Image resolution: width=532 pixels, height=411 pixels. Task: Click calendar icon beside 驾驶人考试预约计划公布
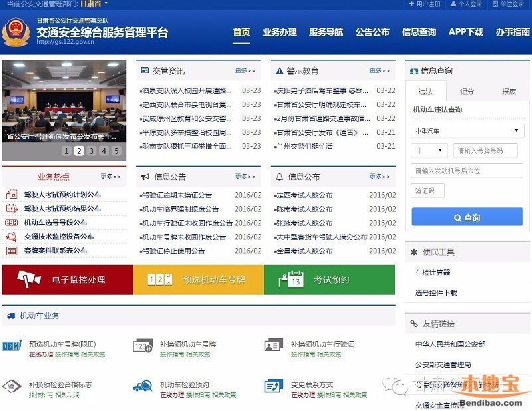click(x=11, y=194)
